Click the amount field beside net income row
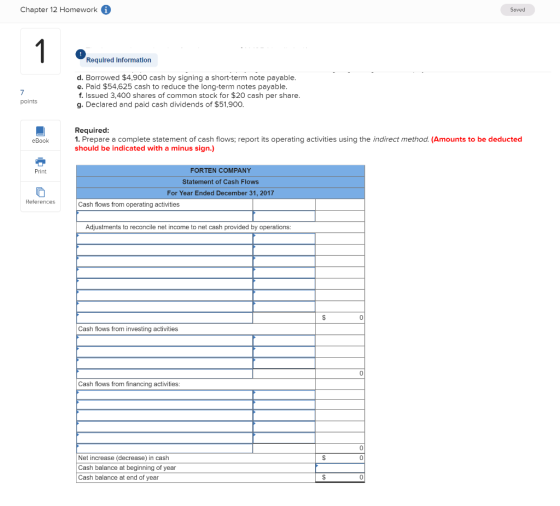The image size is (560, 506). point(284,216)
